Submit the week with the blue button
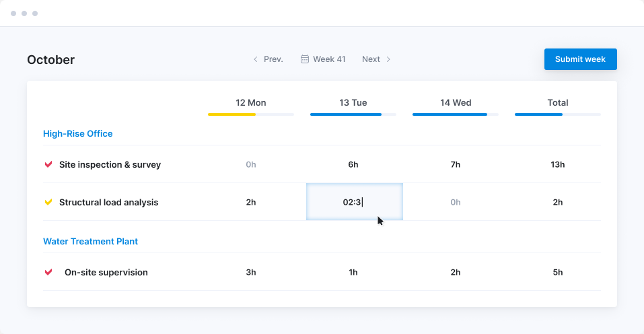 (x=580, y=59)
